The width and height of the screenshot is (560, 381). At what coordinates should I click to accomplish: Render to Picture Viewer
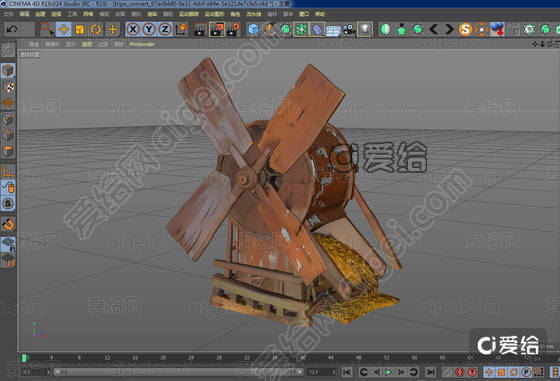217,29
